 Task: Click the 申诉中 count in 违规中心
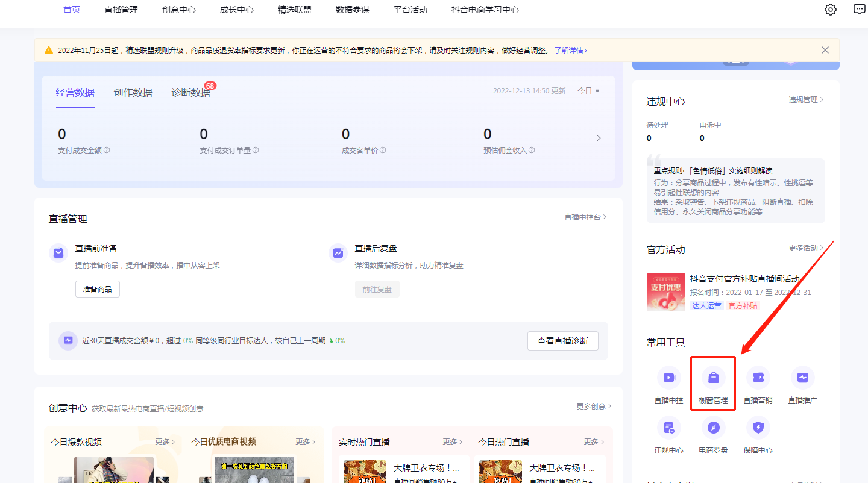pos(702,138)
